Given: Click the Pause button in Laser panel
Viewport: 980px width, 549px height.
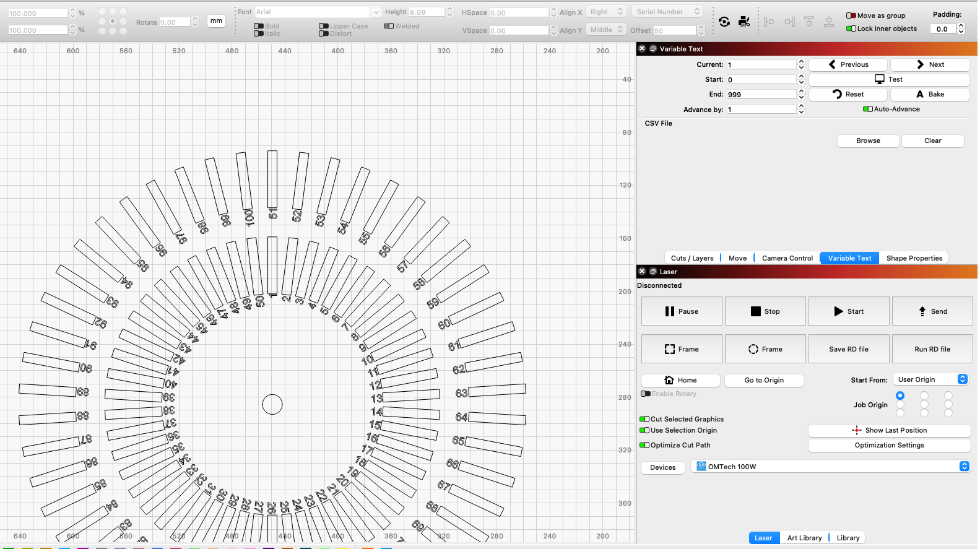Looking at the screenshot, I should tap(681, 311).
